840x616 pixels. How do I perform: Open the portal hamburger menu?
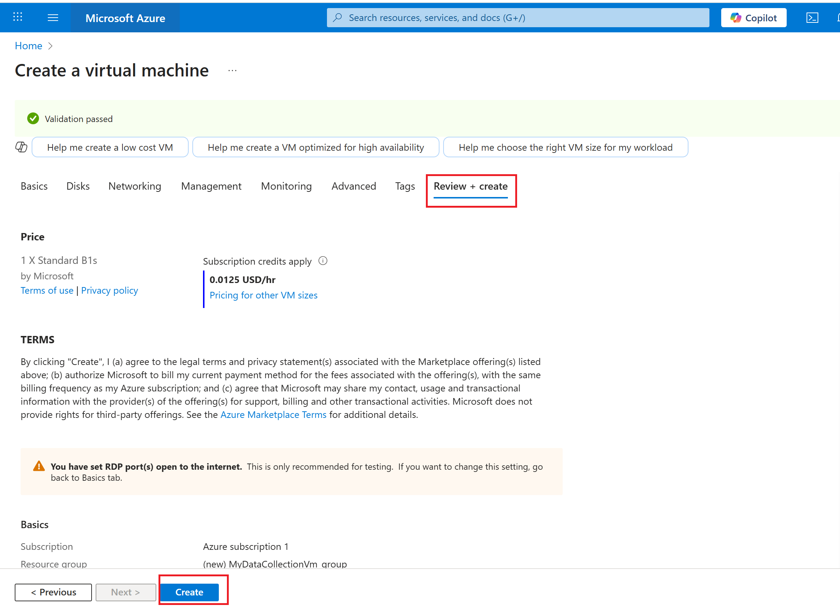tap(53, 18)
